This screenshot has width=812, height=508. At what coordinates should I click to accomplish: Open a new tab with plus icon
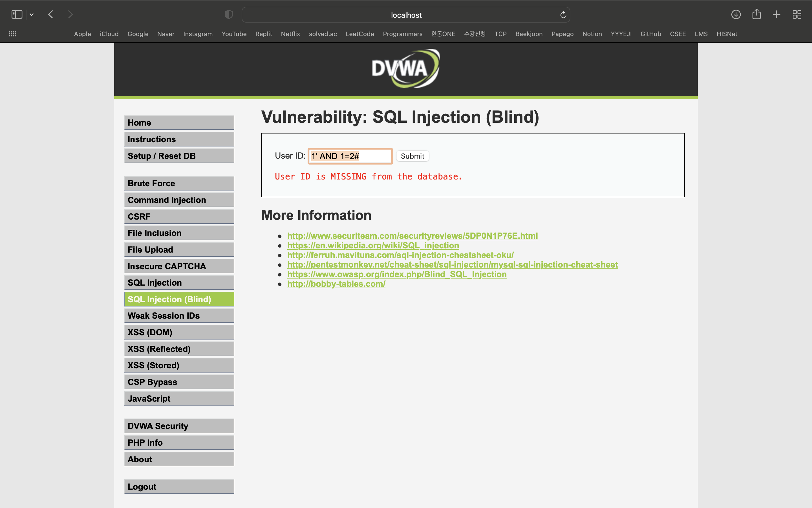(x=776, y=14)
